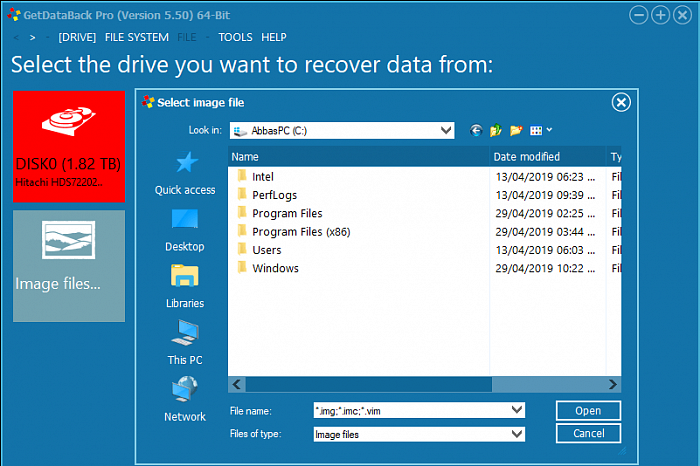700x466 pixels.
Task: Select the Program Files (x86) folder name
Action: (x=301, y=232)
